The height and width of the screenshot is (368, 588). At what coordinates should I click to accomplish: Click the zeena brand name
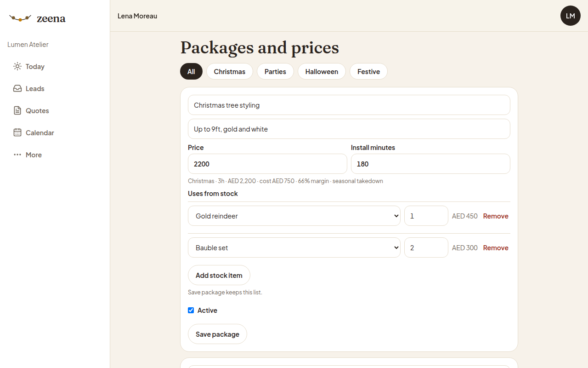click(x=51, y=18)
